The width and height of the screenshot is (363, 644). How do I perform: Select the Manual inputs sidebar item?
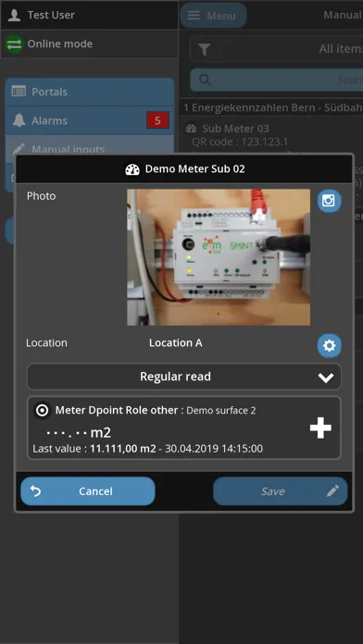coord(90,145)
